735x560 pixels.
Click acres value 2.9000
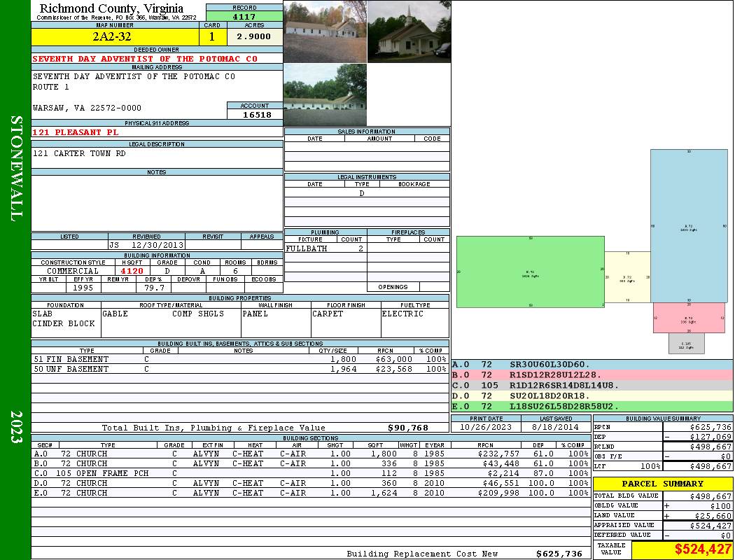pyautogui.click(x=253, y=36)
